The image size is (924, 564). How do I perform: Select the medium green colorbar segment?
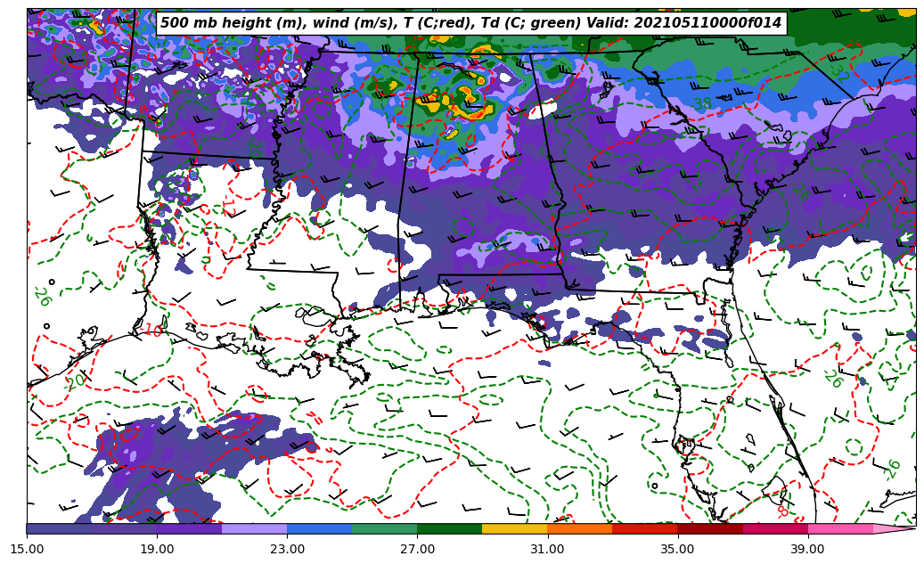(384, 528)
